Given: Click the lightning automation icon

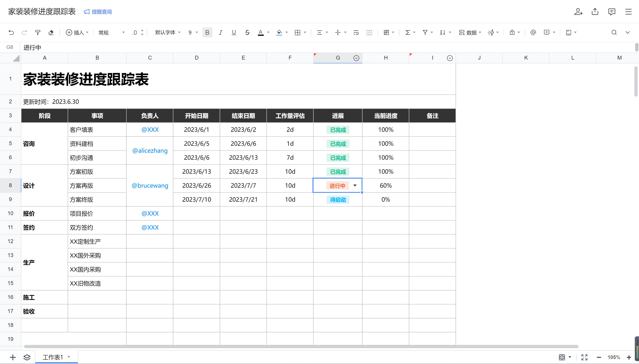Looking at the screenshot, I should 491,32.
